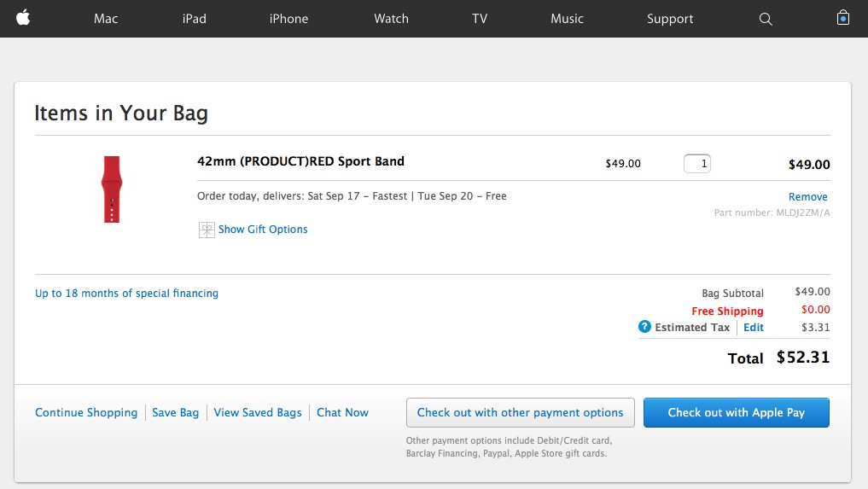This screenshot has height=489, width=868.
Task: Click the estimated tax help icon
Action: click(x=644, y=327)
